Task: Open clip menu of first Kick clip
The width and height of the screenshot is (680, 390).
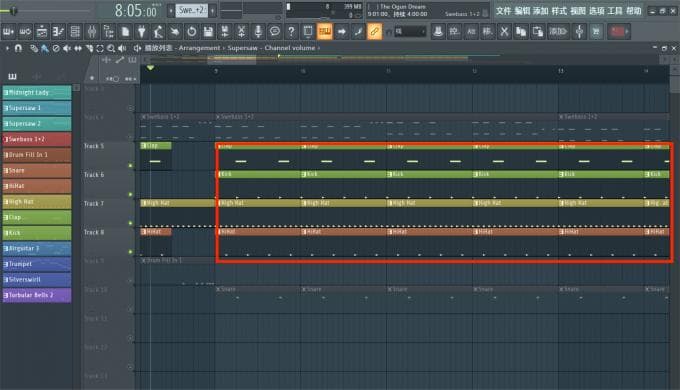Action: tap(220, 174)
